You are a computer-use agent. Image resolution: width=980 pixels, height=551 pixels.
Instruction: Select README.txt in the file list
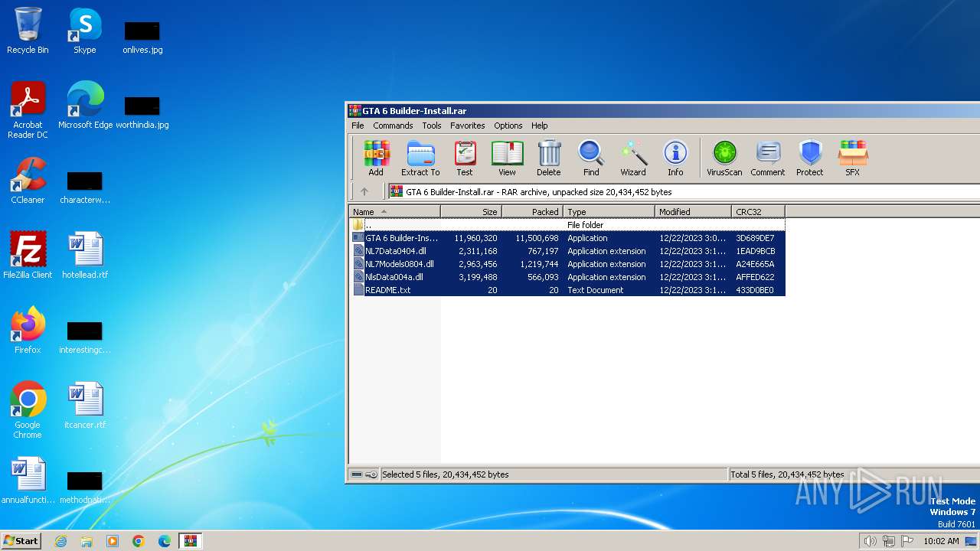click(x=567, y=290)
